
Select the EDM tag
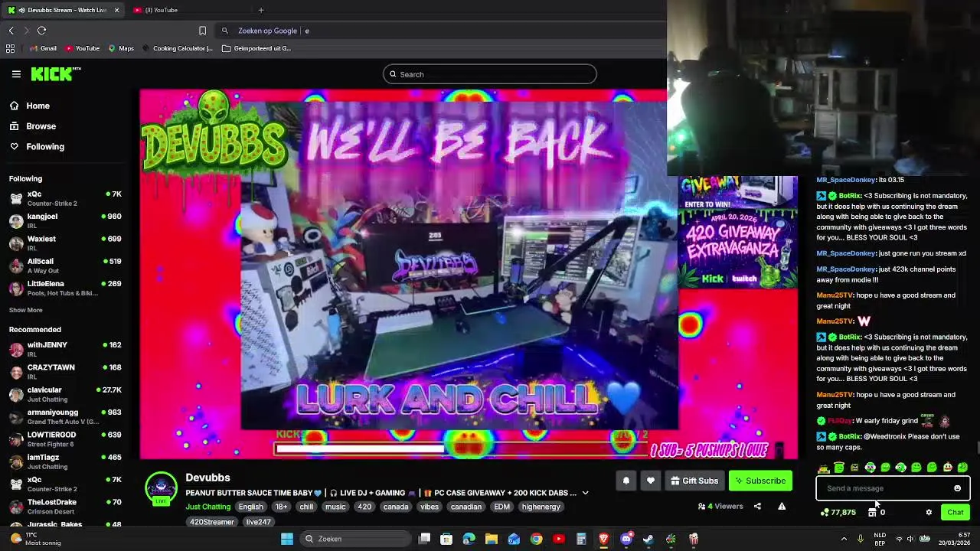tap(502, 507)
